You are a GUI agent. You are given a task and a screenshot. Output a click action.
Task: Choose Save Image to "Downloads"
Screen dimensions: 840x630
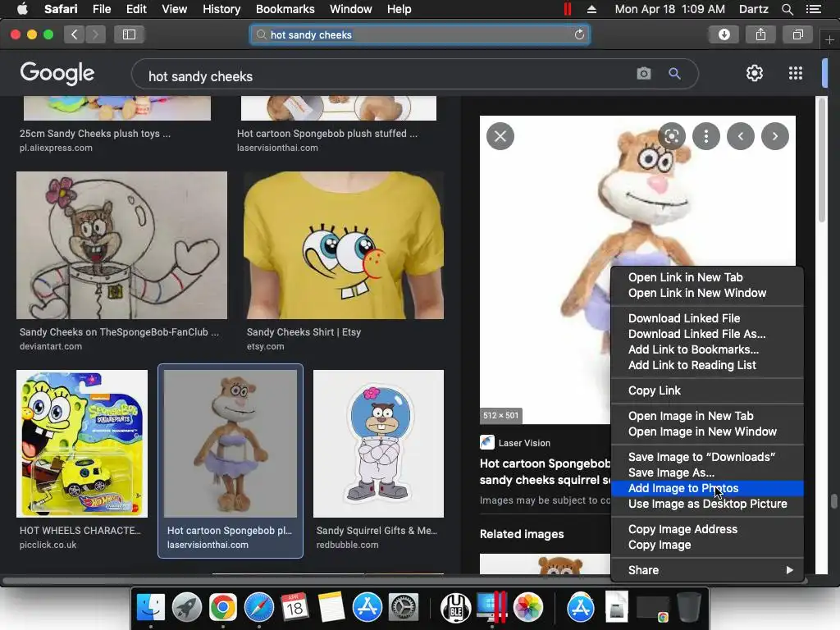[707, 457]
